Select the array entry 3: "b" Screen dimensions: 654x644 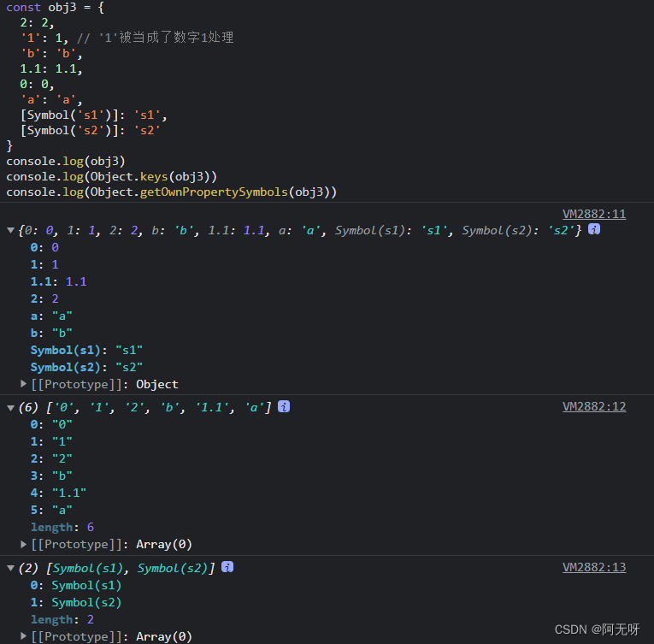pos(51,476)
